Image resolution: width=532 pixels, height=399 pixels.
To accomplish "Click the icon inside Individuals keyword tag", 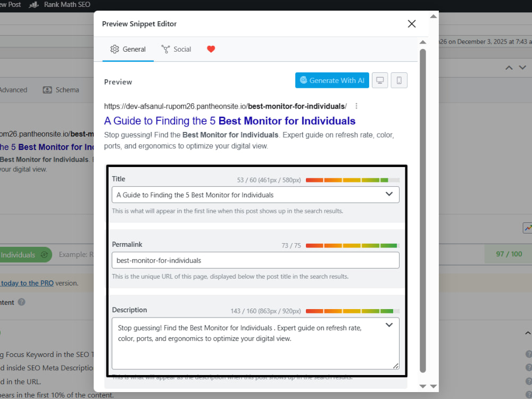I will click(44, 255).
